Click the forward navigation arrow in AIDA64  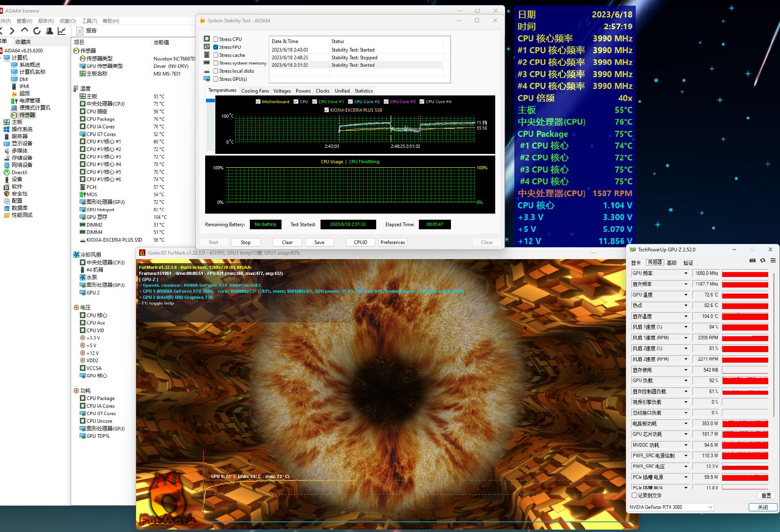point(12,31)
